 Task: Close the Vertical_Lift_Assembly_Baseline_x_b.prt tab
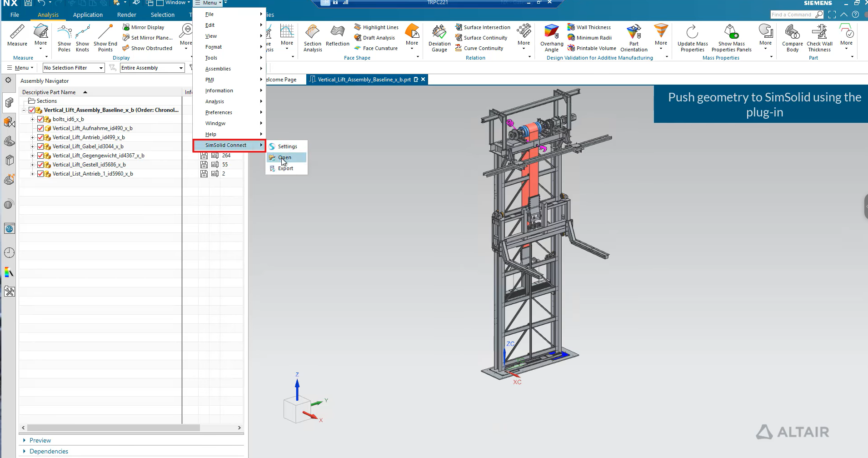(423, 79)
